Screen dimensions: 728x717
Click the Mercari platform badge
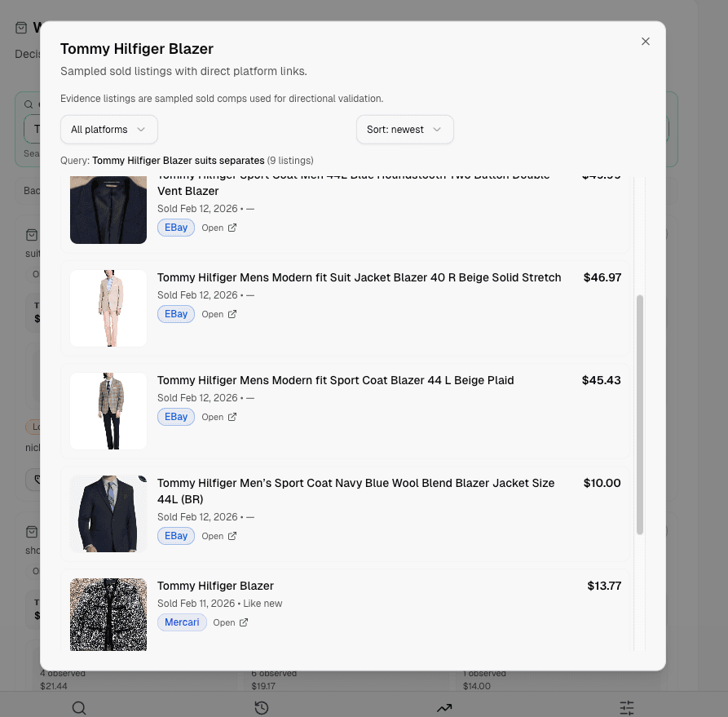click(x=182, y=622)
